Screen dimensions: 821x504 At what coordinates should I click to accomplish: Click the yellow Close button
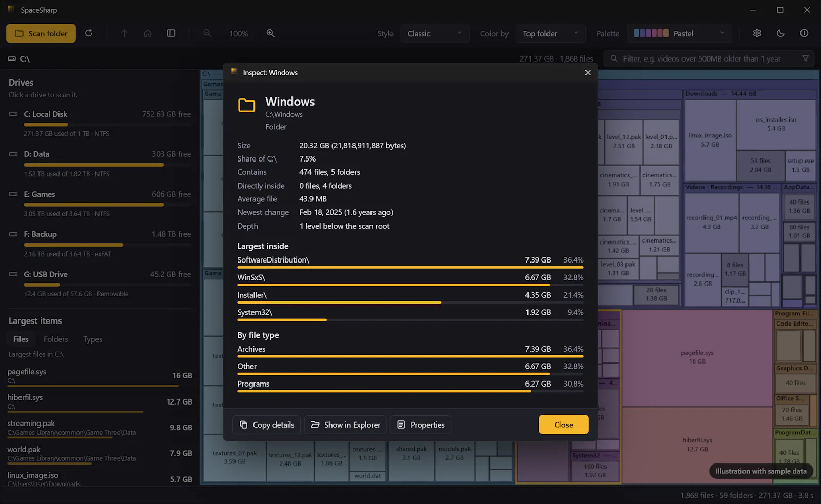tap(563, 425)
